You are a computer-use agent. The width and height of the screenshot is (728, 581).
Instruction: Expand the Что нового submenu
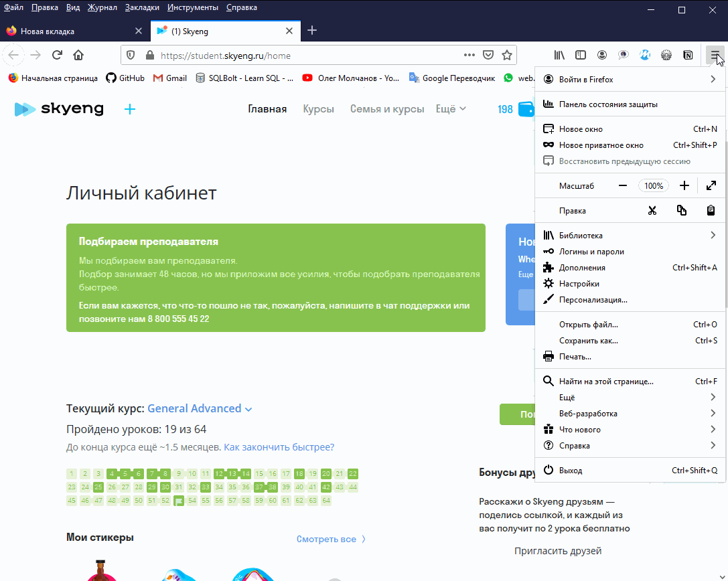point(630,430)
